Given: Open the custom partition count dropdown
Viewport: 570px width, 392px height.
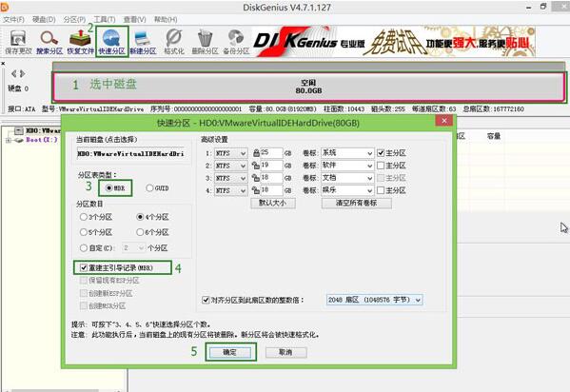Looking at the screenshot, I should 133,248.
